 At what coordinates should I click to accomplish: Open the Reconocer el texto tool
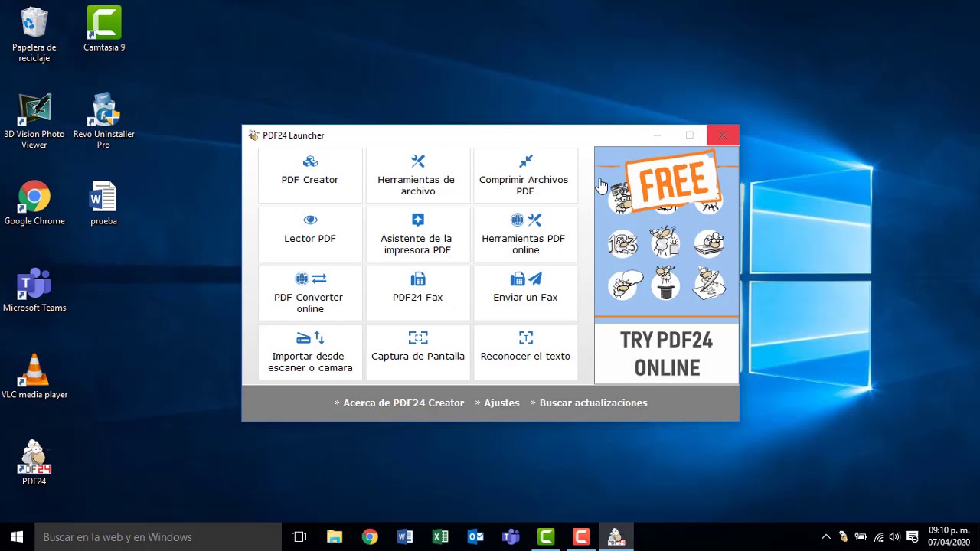coord(525,352)
